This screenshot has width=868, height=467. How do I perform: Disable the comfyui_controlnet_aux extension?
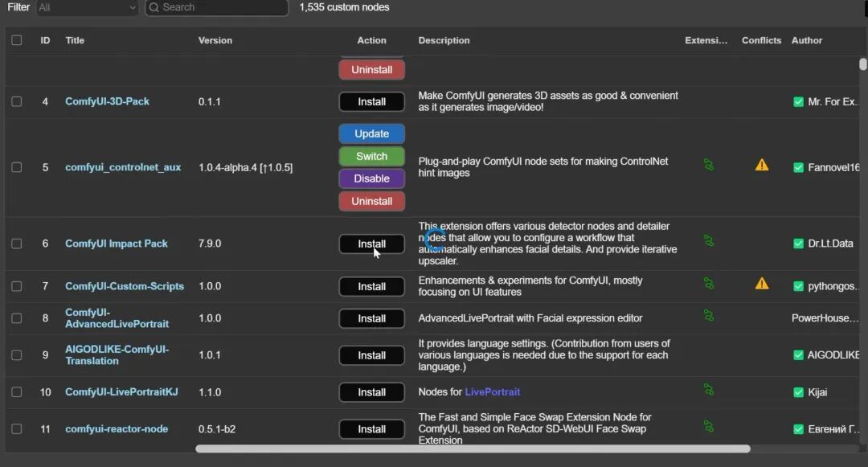tap(372, 178)
